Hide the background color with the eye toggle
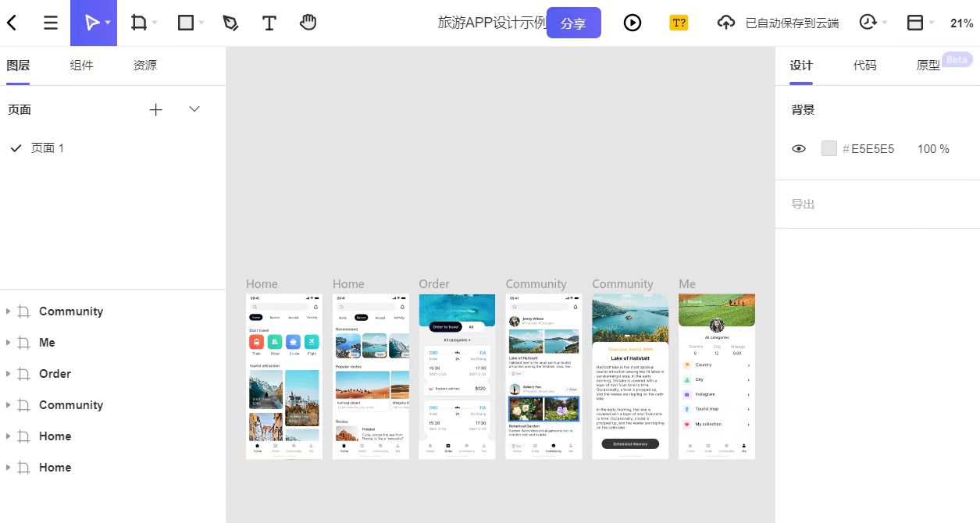Viewport: 980px width, 523px height. click(x=798, y=148)
